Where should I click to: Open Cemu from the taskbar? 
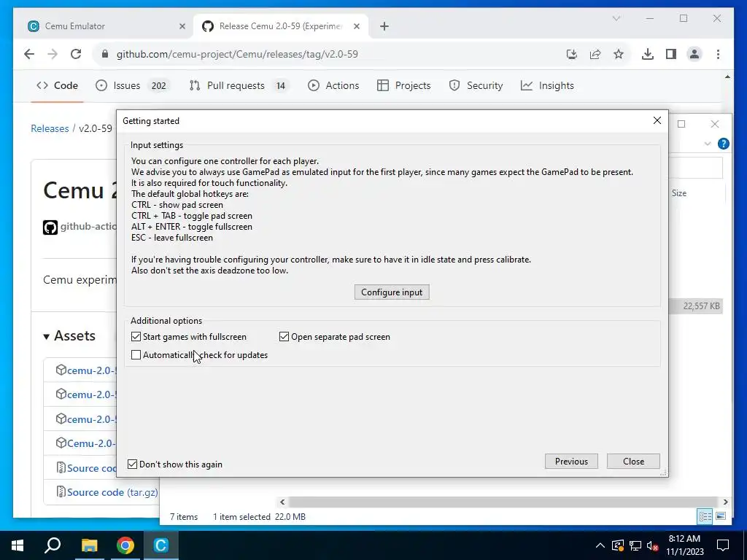coord(161,545)
